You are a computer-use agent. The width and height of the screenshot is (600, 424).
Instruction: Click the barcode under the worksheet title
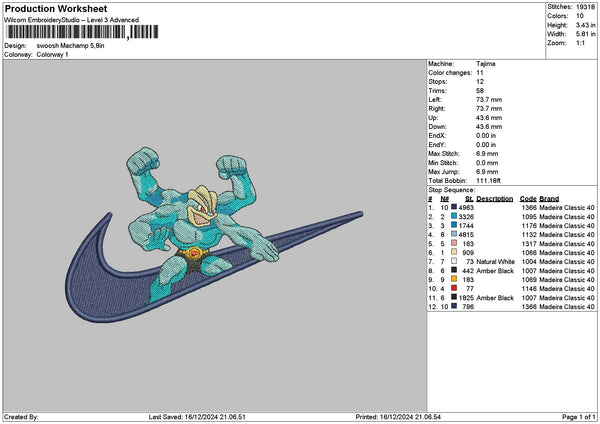(82, 32)
